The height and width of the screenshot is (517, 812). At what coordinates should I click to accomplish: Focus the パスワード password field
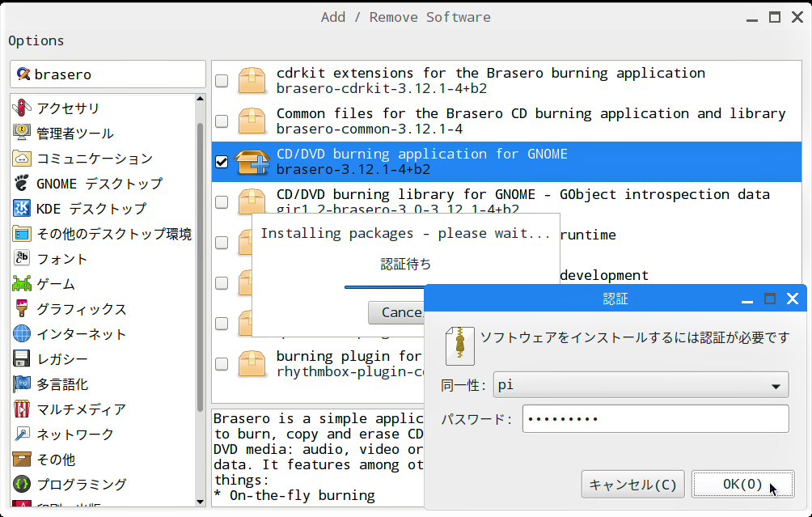(x=656, y=418)
